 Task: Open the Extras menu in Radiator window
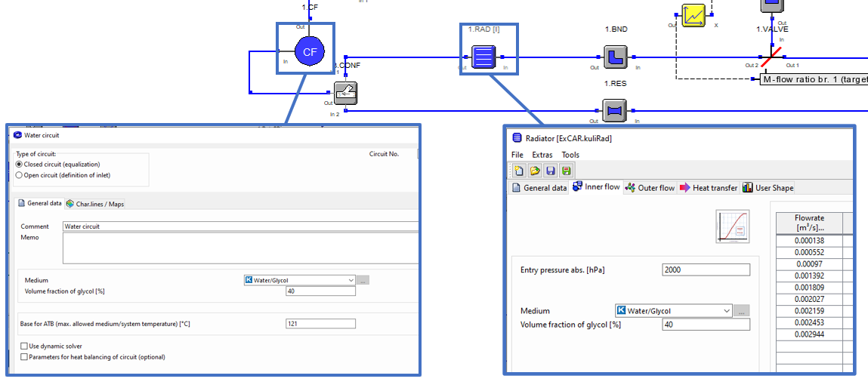click(542, 155)
